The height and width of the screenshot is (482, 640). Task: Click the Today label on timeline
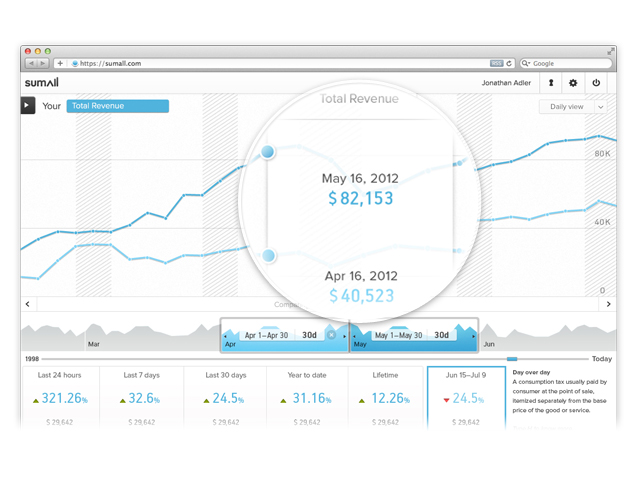click(602, 359)
